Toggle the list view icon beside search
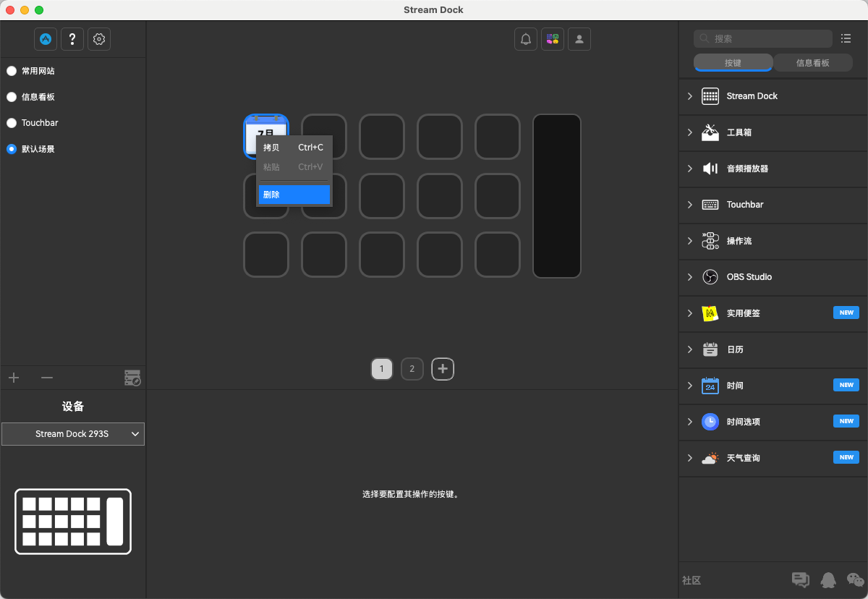 (x=846, y=39)
